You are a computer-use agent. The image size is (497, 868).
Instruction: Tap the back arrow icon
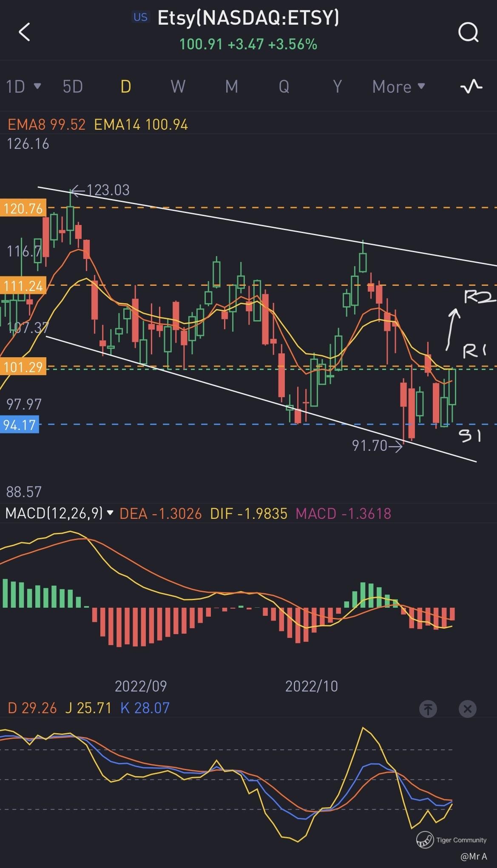(24, 32)
